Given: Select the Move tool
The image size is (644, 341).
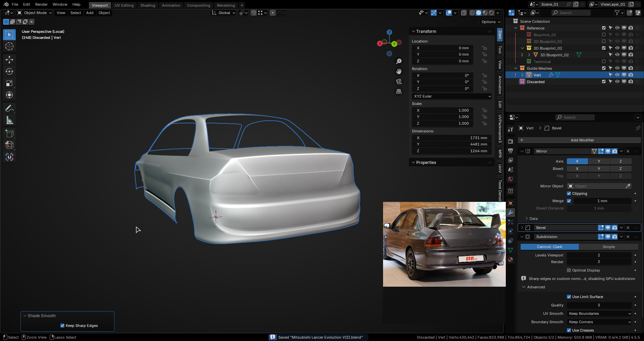Looking at the screenshot, I should (9, 60).
